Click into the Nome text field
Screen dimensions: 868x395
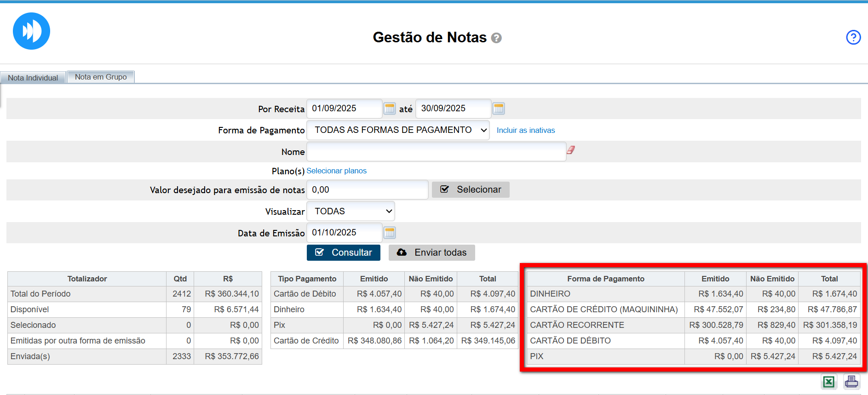tap(436, 152)
